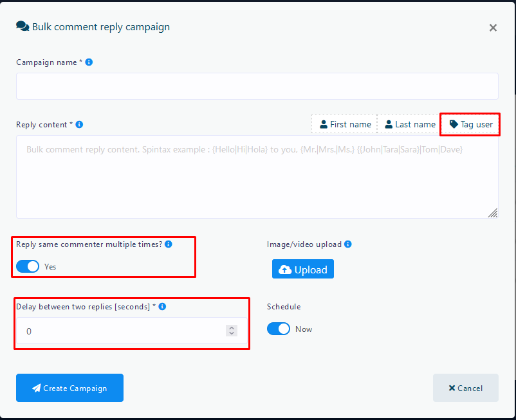Screen dimensions: 516x420
Task: Cancel the campaign creation
Action: point(465,388)
